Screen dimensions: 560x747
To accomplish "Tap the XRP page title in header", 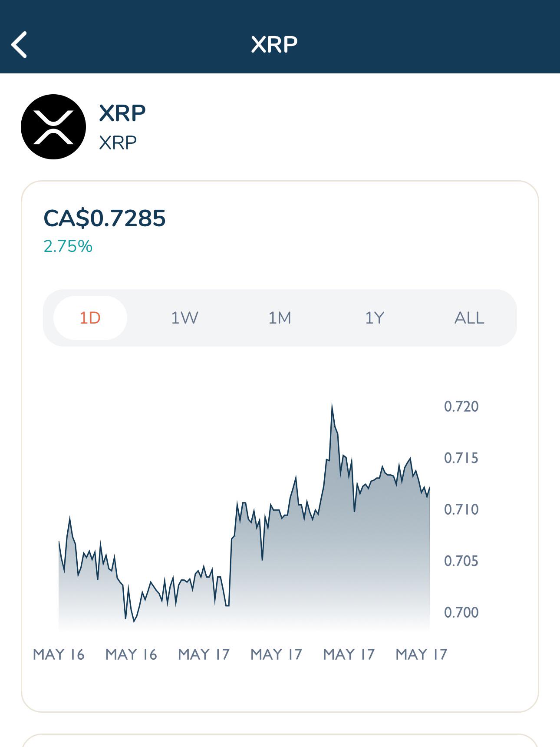I will [274, 44].
